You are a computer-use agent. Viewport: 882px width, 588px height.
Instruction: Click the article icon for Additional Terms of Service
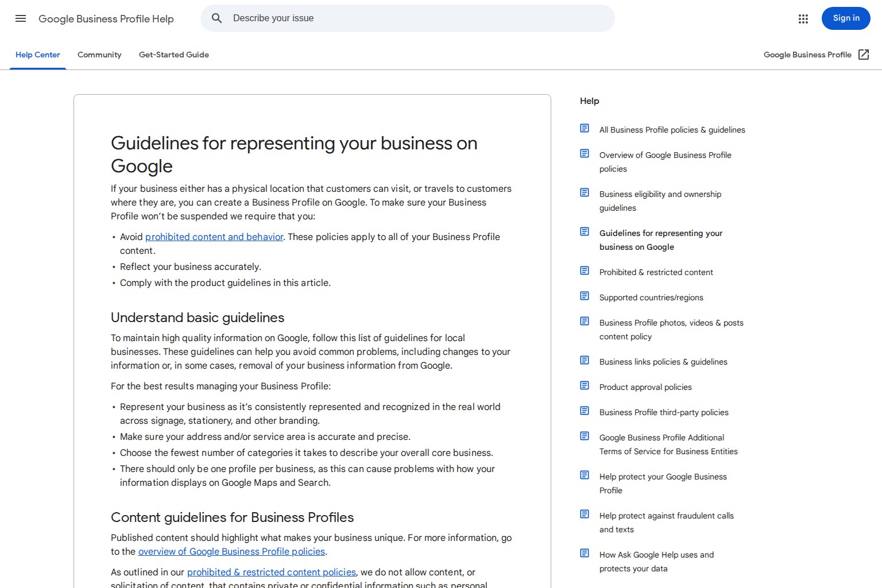[585, 436]
